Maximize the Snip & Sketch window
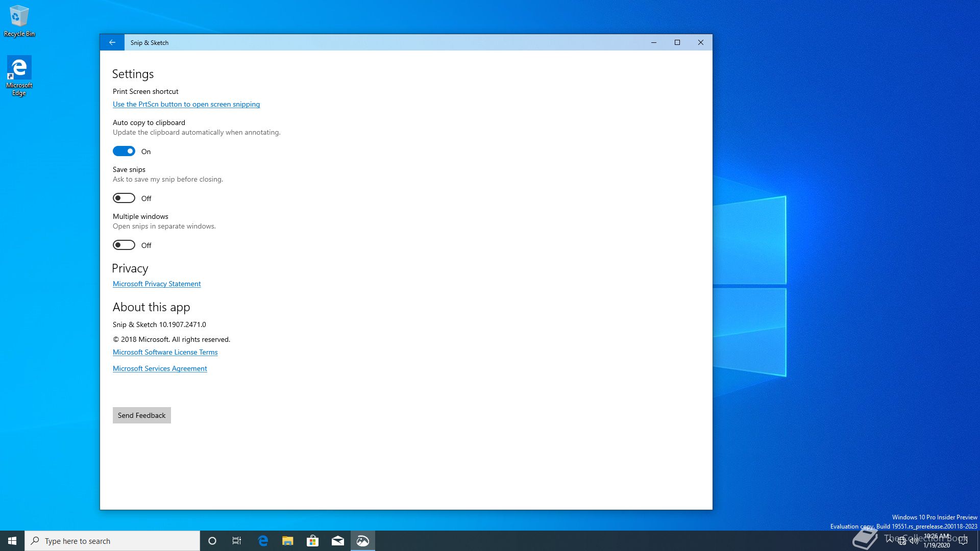Image resolution: width=980 pixels, height=551 pixels. coord(677,42)
